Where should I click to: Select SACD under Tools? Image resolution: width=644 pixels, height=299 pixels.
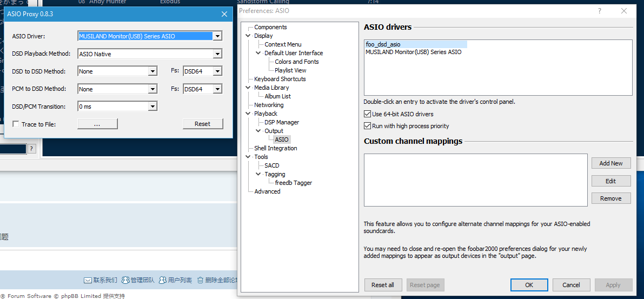point(271,165)
